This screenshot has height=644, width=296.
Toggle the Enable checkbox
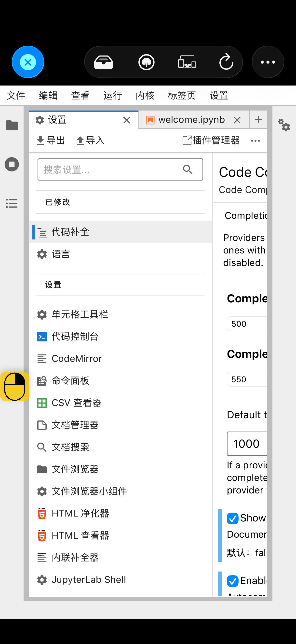[232, 581]
